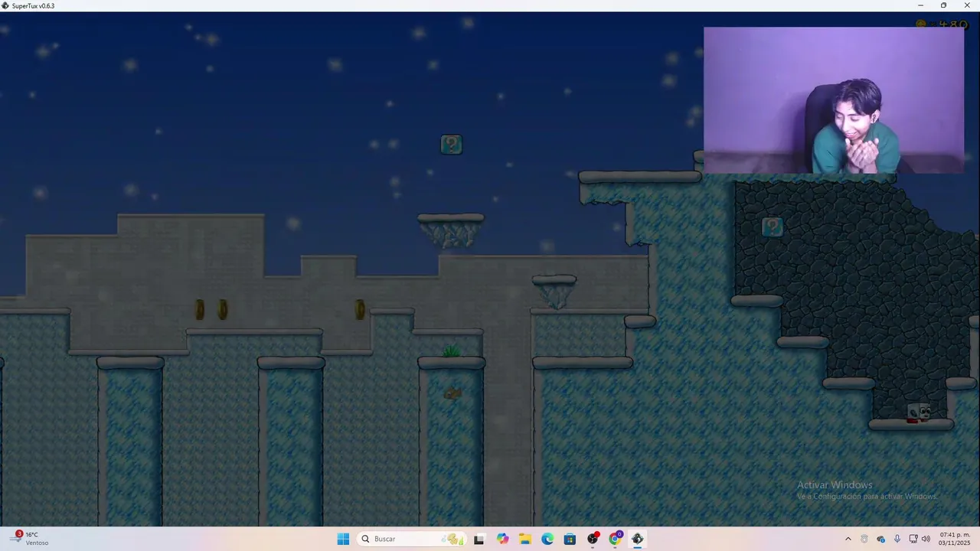Click the OneDrive cloud tray icon
This screenshot has height=551, width=980.
coord(880,539)
